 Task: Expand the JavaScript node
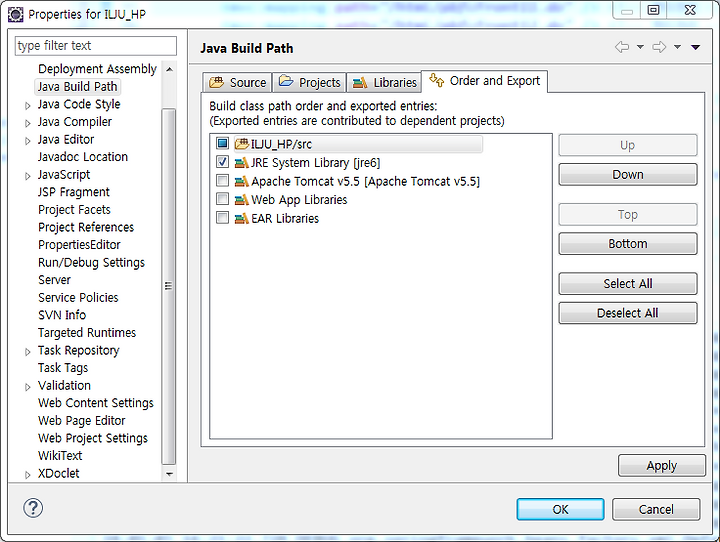click(28, 176)
